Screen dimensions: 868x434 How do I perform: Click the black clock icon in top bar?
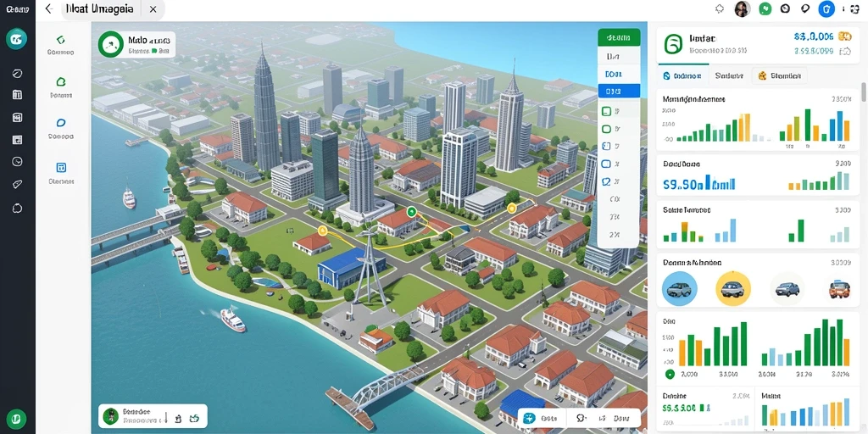784,8
